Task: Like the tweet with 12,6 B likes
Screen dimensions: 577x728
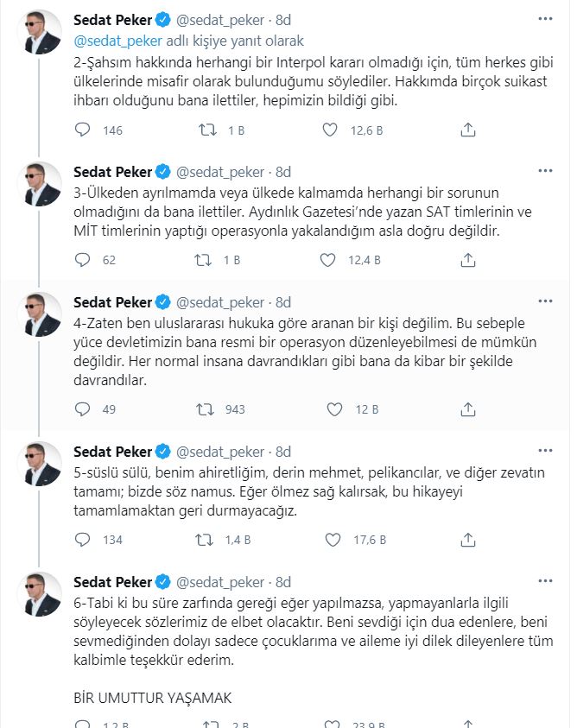Action: click(x=330, y=130)
